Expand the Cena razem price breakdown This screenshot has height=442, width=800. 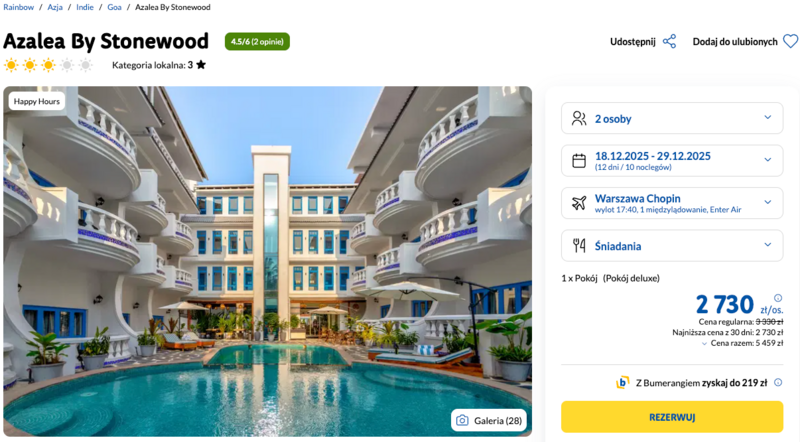[x=706, y=344]
